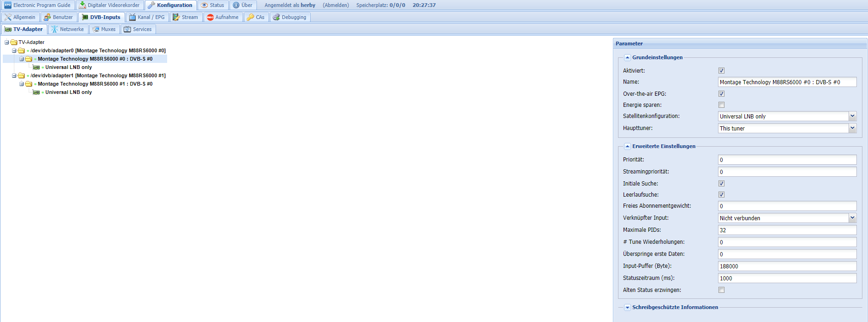Click the /dev/dvb/adapter0 folder icon

pos(21,50)
